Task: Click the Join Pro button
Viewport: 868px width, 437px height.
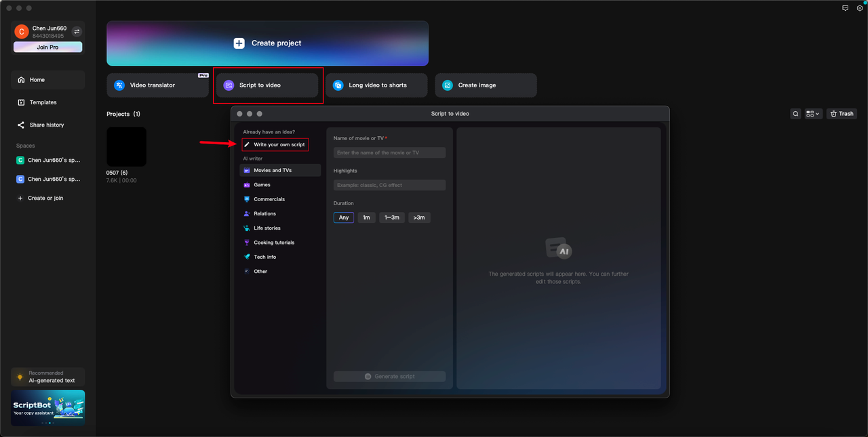Action: pyautogui.click(x=47, y=47)
